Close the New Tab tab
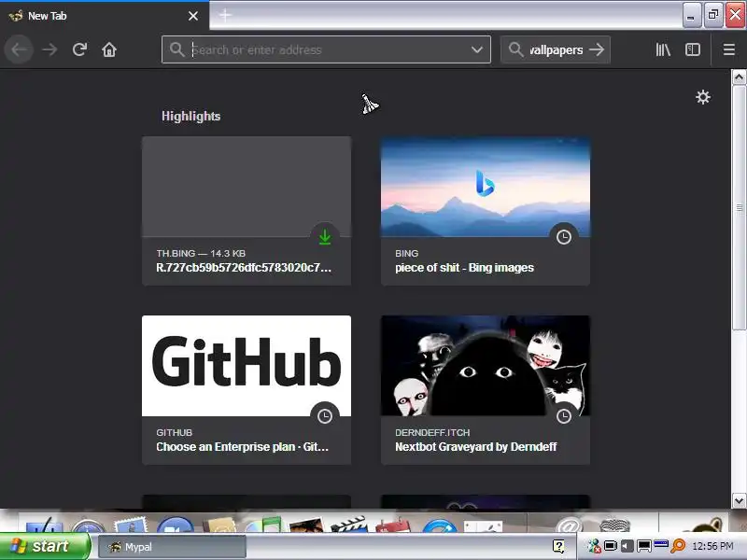The height and width of the screenshot is (560, 747). coord(193,16)
